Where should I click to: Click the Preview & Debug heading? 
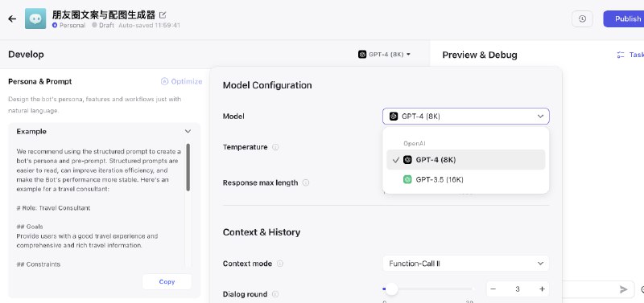pos(479,55)
